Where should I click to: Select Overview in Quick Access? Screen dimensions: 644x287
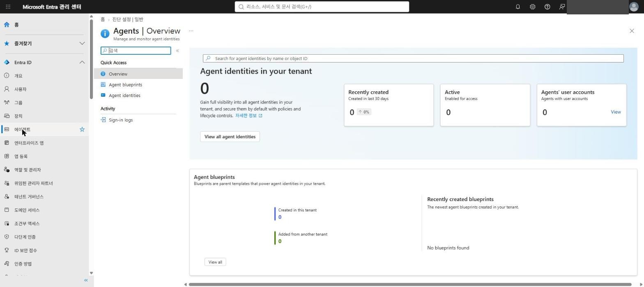point(138,74)
